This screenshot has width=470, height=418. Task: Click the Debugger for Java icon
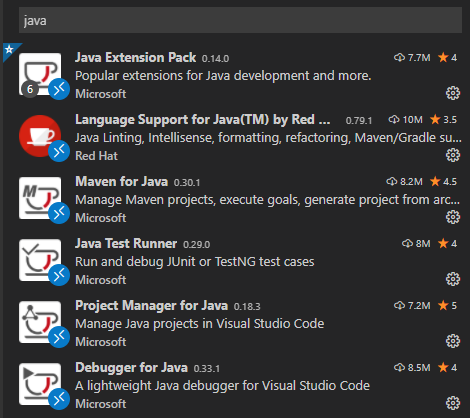pos(40,384)
